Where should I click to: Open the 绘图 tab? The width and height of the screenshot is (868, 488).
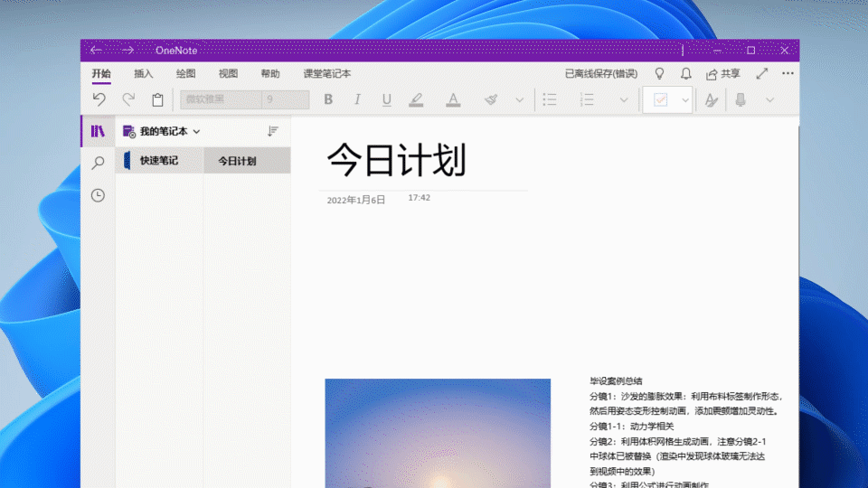click(185, 73)
